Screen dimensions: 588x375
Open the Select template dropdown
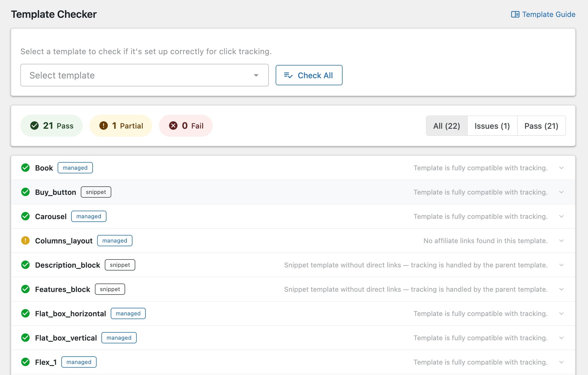(x=144, y=75)
